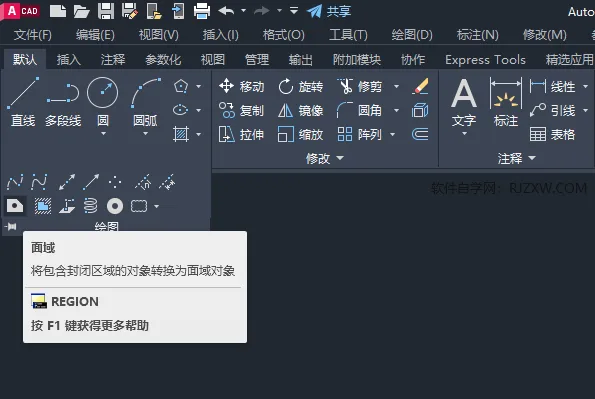Switch to the Annotate (注释) ribbon tab
The height and width of the screenshot is (399, 595).
tap(113, 60)
